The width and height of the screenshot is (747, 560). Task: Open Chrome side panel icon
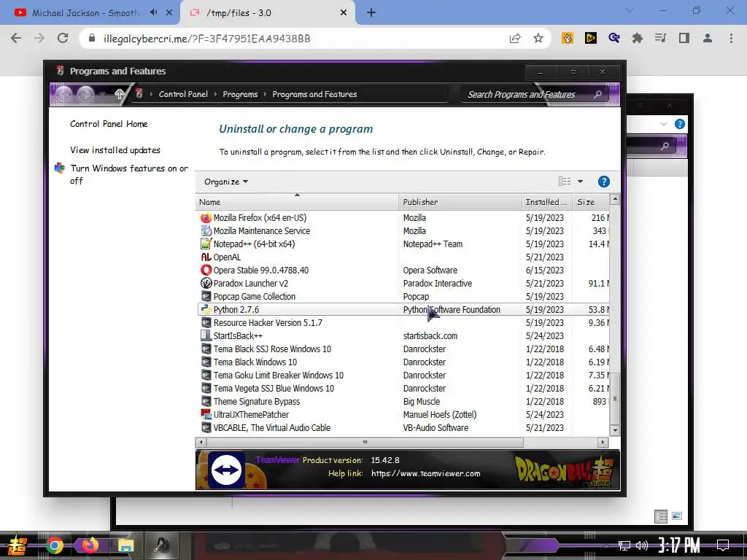click(x=684, y=38)
